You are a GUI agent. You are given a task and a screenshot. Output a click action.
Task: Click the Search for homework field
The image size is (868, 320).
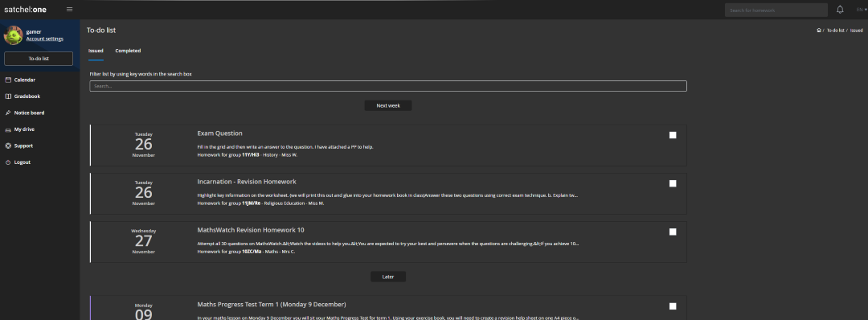click(x=776, y=10)
